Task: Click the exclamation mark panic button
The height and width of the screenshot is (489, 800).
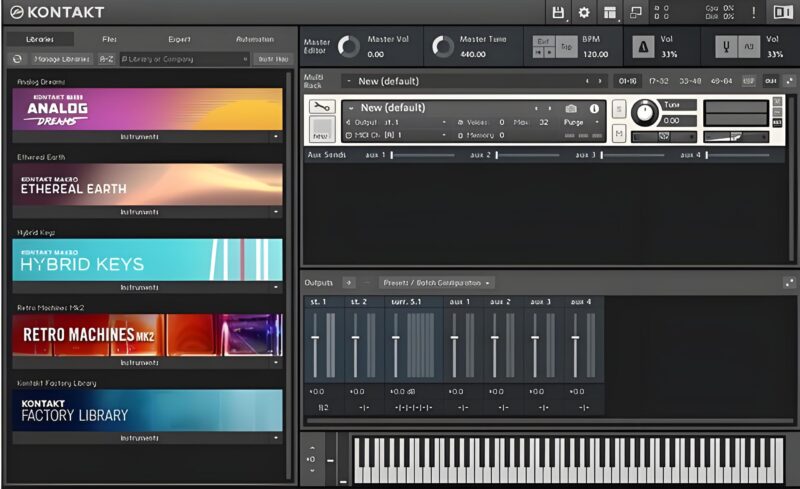Action: (x=754, y=12)
